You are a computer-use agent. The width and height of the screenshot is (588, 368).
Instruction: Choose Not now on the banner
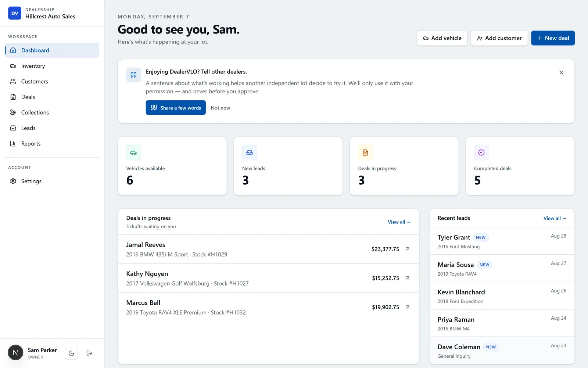tap(220, 108)
